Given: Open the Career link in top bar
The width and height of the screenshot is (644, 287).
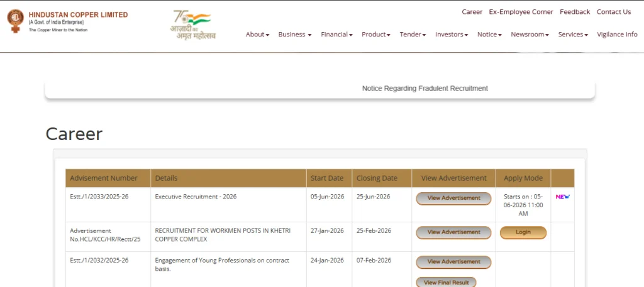Looking at the screenshot, I should 472,12.
